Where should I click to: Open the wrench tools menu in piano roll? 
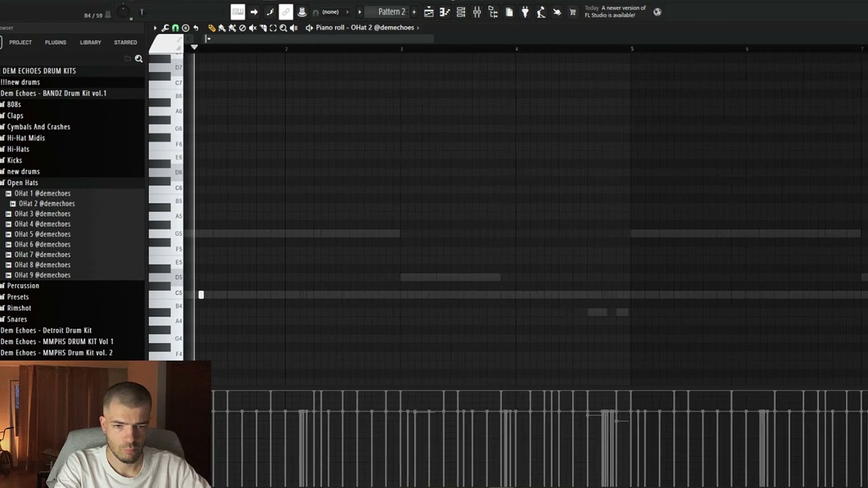point(165,28)
